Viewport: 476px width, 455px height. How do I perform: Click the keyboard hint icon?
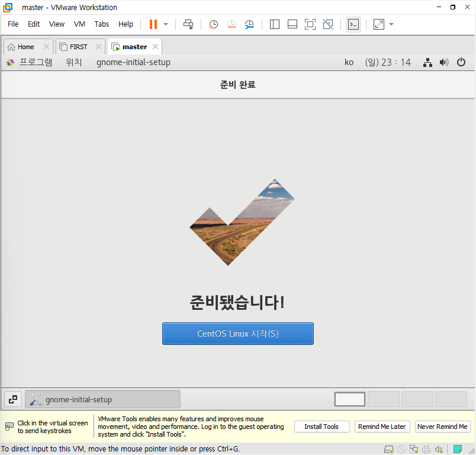[9, 427]
